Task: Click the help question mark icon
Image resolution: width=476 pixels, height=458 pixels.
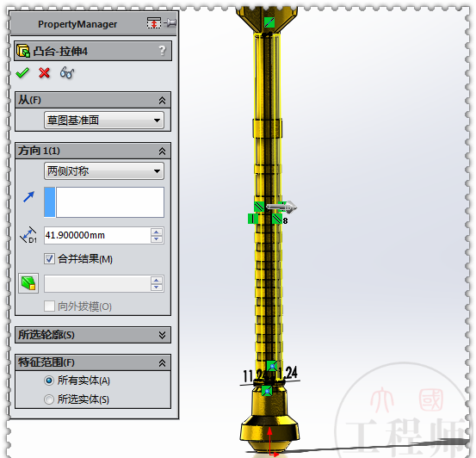Action: [x=163, y=51]
